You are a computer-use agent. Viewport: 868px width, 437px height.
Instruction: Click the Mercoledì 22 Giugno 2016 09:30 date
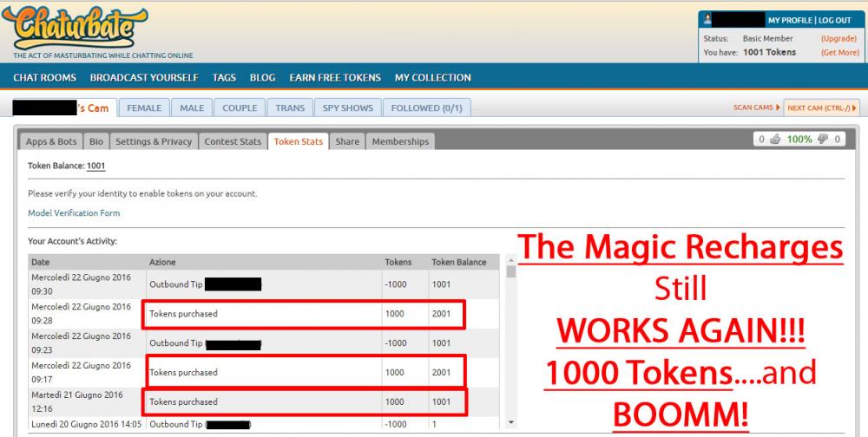point(82,284)
